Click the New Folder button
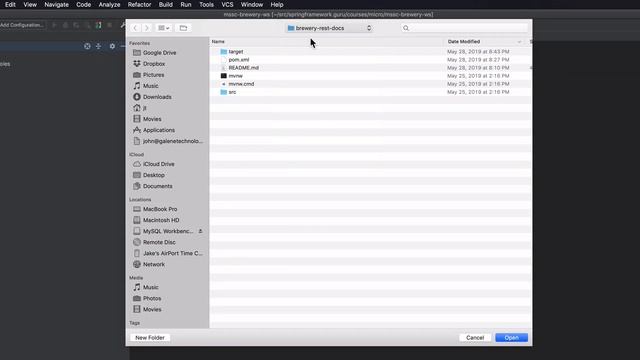The image size is (640, 360). pyautogui.click(x=150, y=338)
